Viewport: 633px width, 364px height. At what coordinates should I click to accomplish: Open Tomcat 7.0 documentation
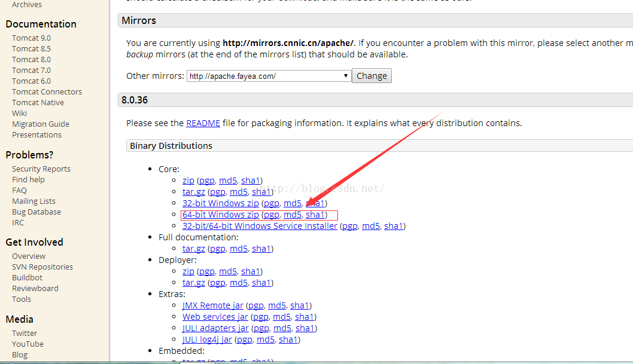pos(31,70)
